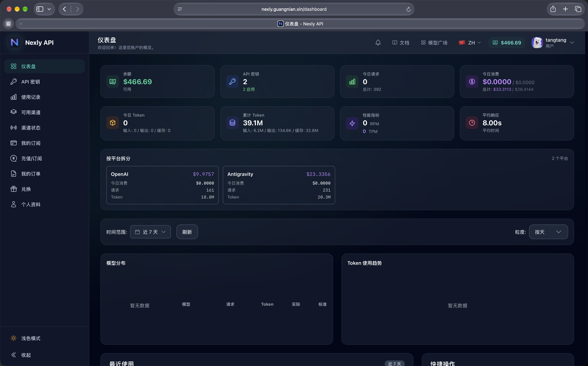Open API 密钥 in the sidebar

pos(45,82)
